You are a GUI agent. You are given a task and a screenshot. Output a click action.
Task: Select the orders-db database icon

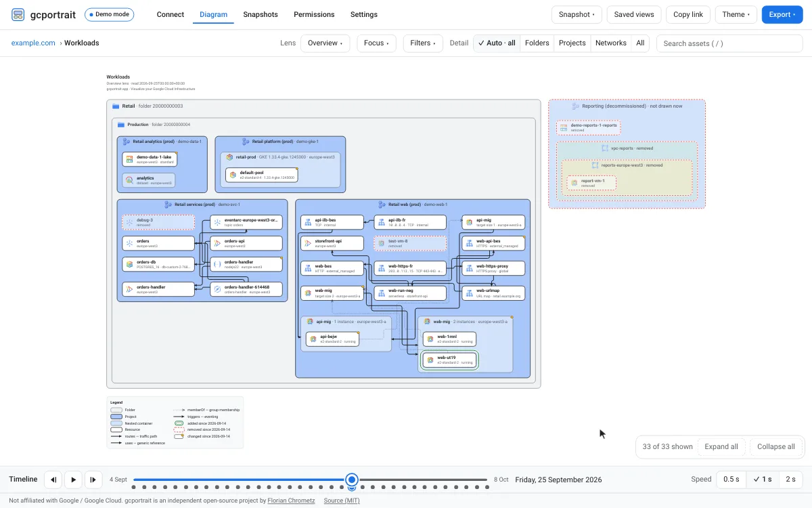pyautogui.click(x=129, y=264)
